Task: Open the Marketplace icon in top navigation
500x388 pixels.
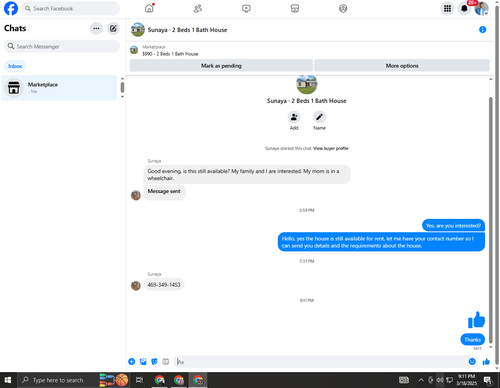Action: 295,8
